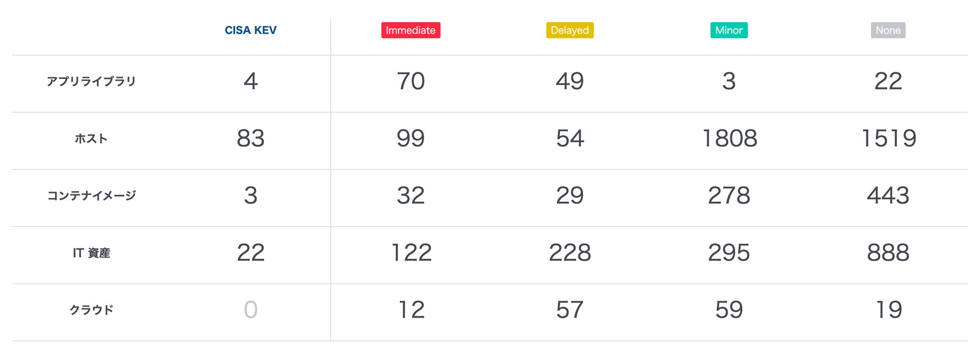Image resolution: width=980 pixels, height=355 pixels.
Task: Click the クラウド row label
Action: pos(91,310)
